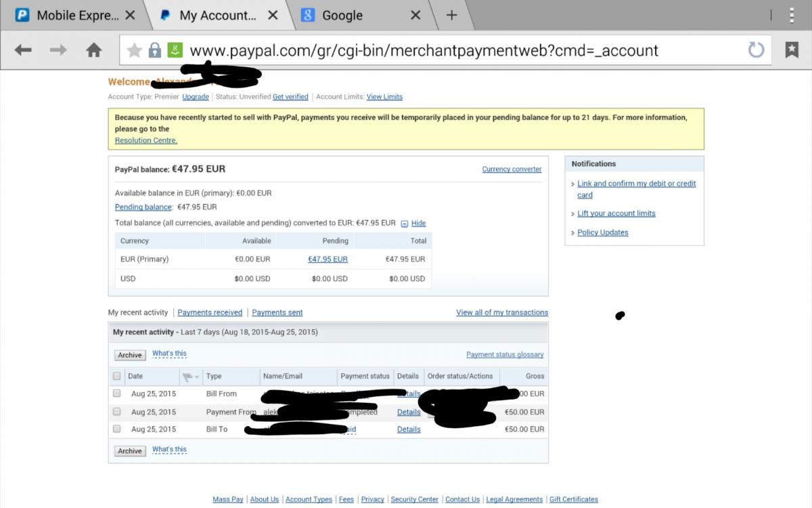
Task: Switch to Payments sent view
Action: [x=277, y=313]
